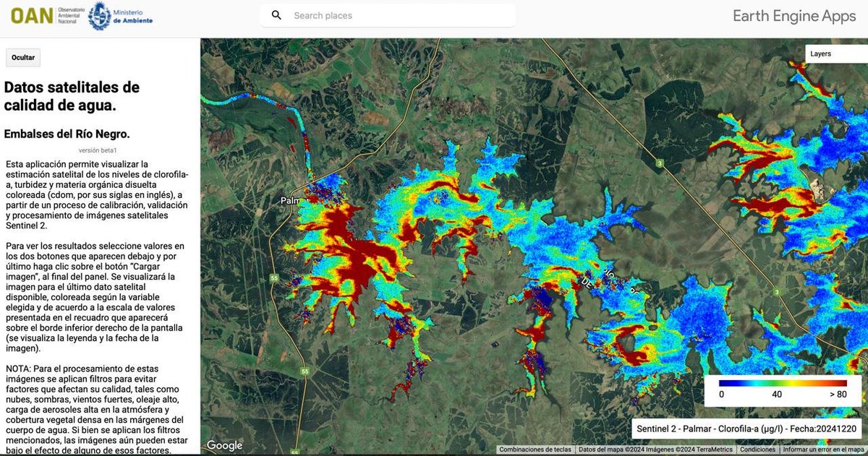The image size is (868, 456).
Task: Click route 55 marker near Palmar
Action: coord(275,278)
